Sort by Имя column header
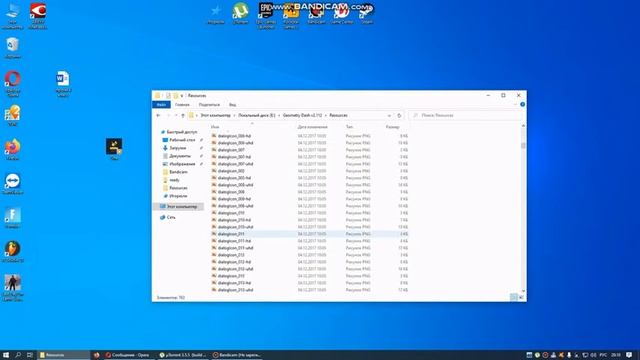Viewport: 640px width, 360px height. pyautogui.click(x=215, y=127)
